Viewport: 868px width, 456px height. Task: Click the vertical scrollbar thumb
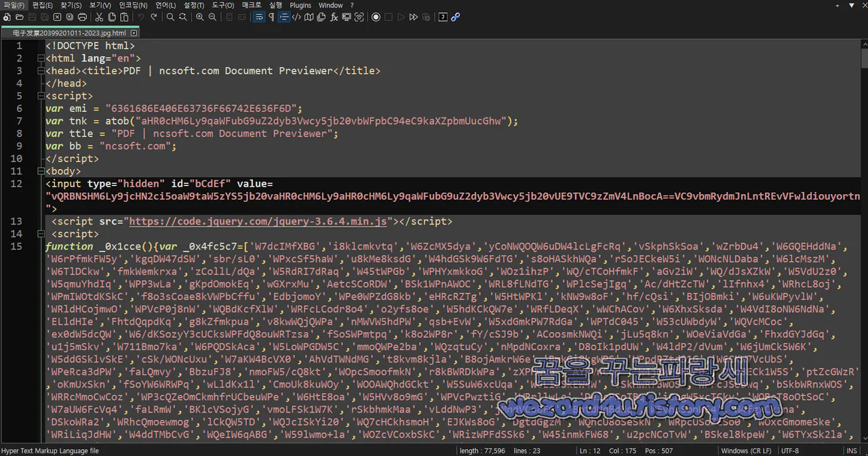tap(864, 58)
